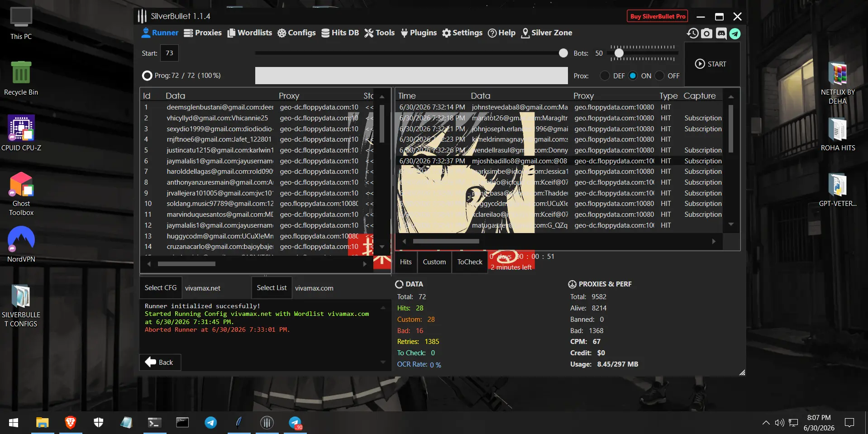Click the Start number input field
Viewport: 868px width, 434px height.
[x=169, y=53]
